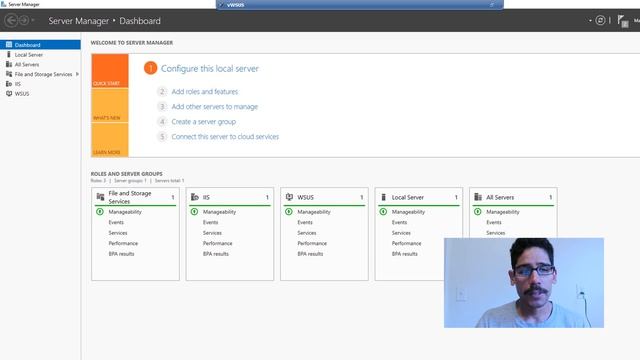Select the What's New tile

pos(110,105)
